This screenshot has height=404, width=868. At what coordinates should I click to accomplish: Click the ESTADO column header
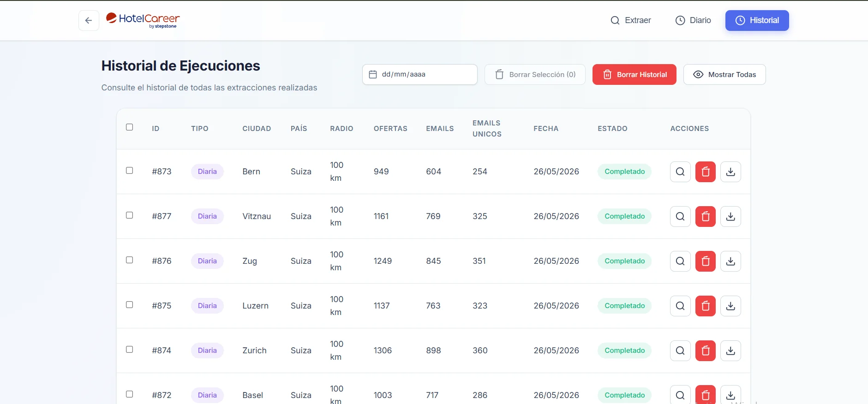point(612,129)
